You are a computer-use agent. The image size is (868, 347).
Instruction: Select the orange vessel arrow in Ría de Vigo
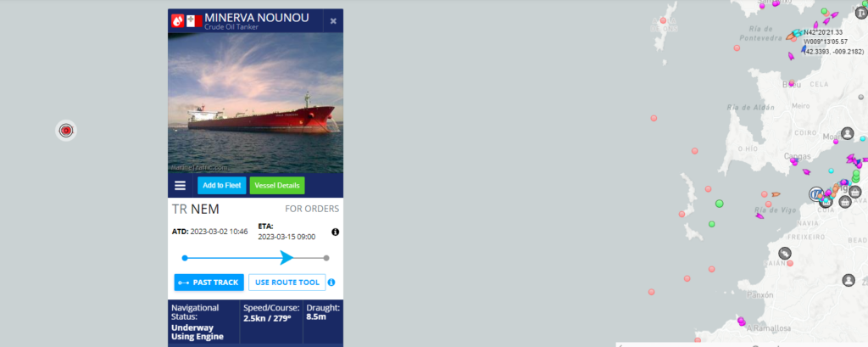pyautogui.click(x=776, y=194)
